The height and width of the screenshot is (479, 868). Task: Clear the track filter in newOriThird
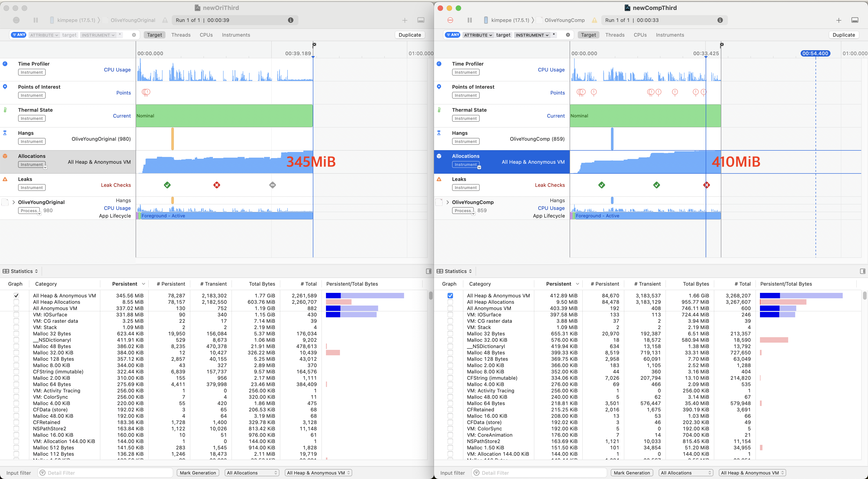134,35
